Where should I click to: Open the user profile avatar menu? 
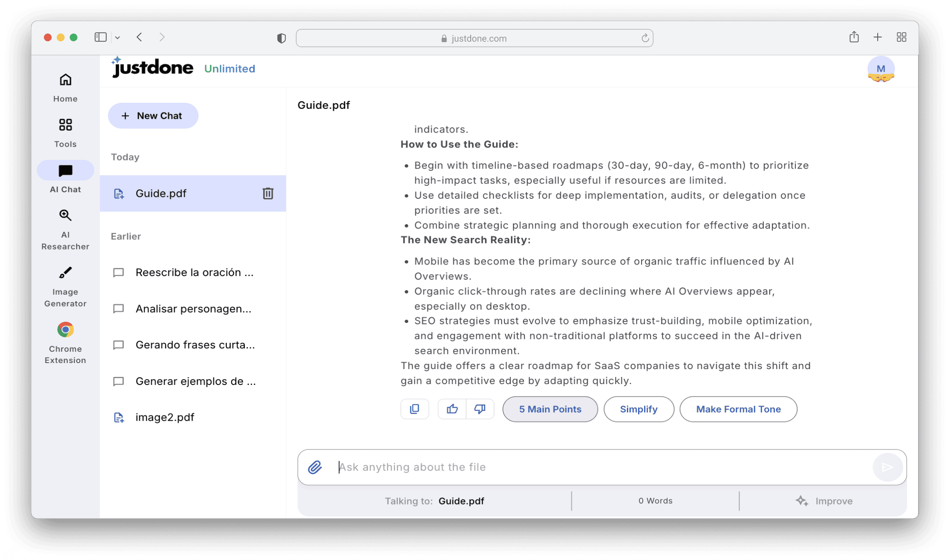880,69
